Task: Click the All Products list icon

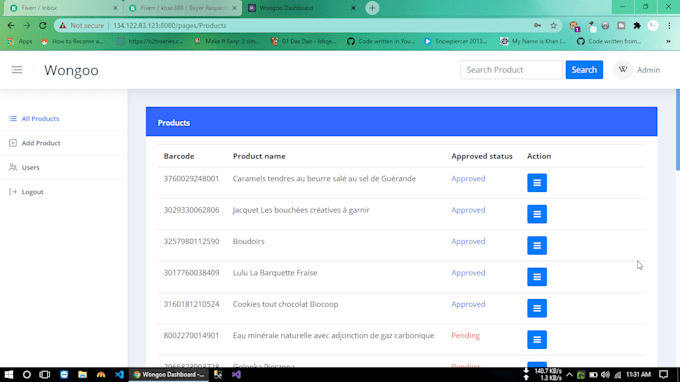Action: click(x=13, y=118)
